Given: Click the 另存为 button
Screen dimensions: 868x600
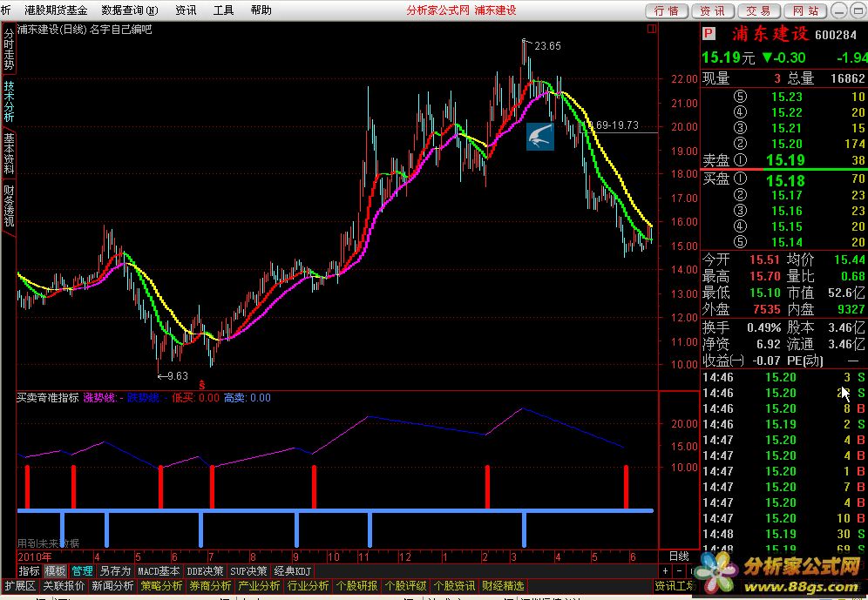Looking at the screenshot, I should pos(114,570).
